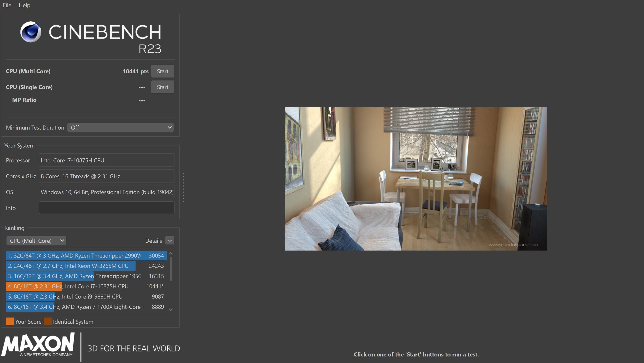Click the rendered room preview image
This screenshot has height=363, width=644.
coord(416,179)
